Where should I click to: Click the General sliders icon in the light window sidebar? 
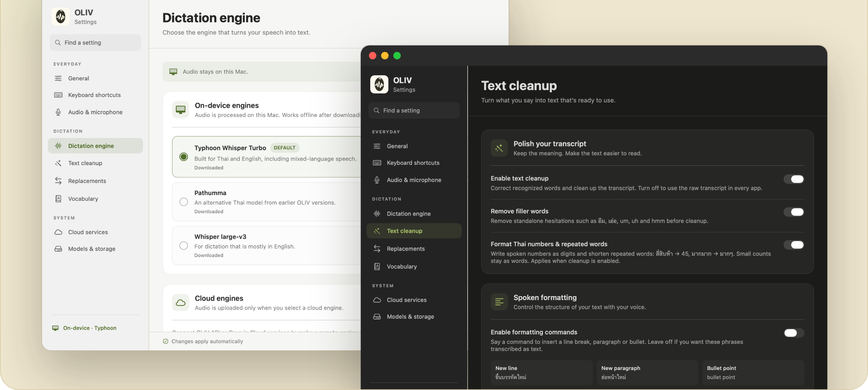pos(58,78)
